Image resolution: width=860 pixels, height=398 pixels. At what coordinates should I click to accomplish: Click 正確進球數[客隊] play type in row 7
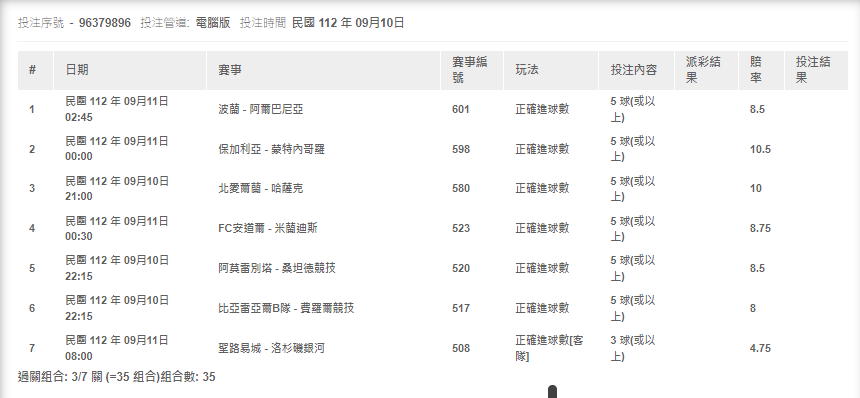pos(549,348)
